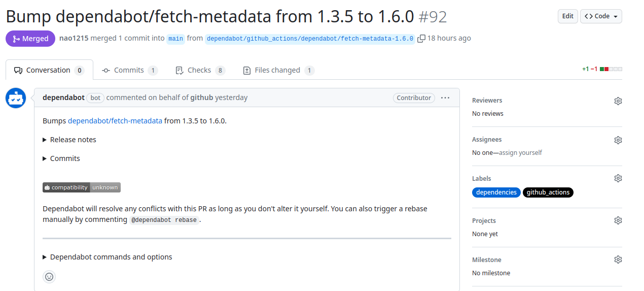This screenshot has height=291, width=644.
Task: Open the Milestone settings gear
Action: (618, 260)
